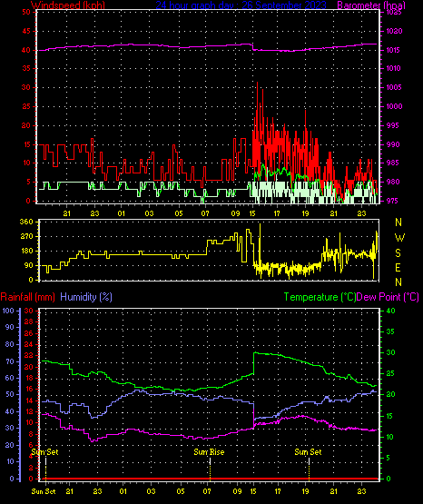The width and height of the screenshot is (423, 504).
Task: Click the 985 value on barometer axis
Action: pyautogui.click(x=392, y=163)
